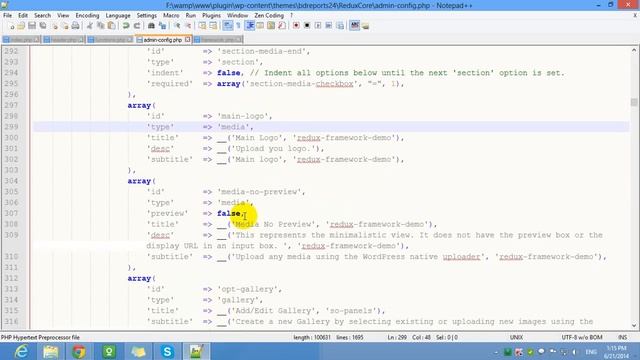
Task: Click the Stop Recording macro icon
Action: pos(307,26)
